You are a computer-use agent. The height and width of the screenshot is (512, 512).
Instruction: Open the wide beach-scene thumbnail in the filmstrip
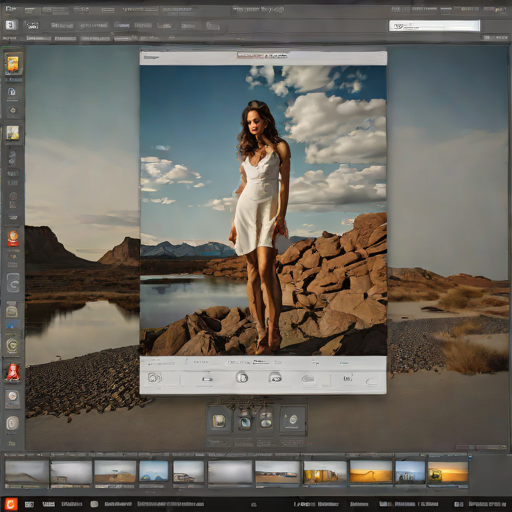tap(277, 472)
